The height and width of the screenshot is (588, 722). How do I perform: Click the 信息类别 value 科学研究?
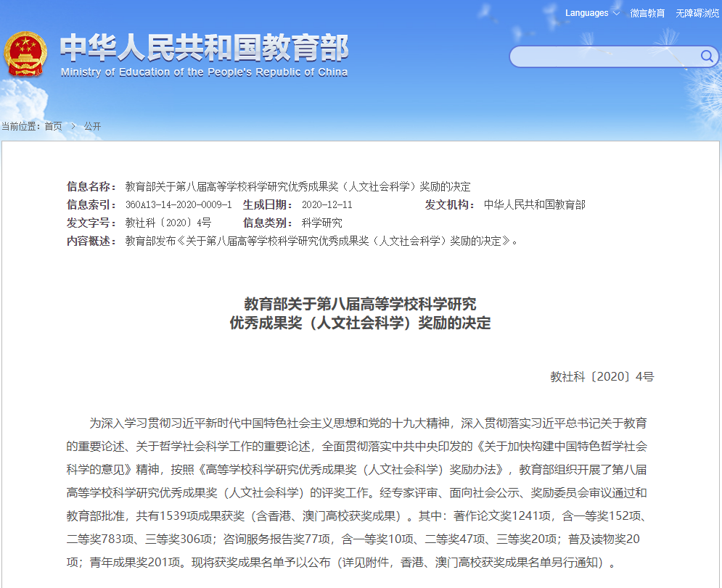tap(322, 223)
